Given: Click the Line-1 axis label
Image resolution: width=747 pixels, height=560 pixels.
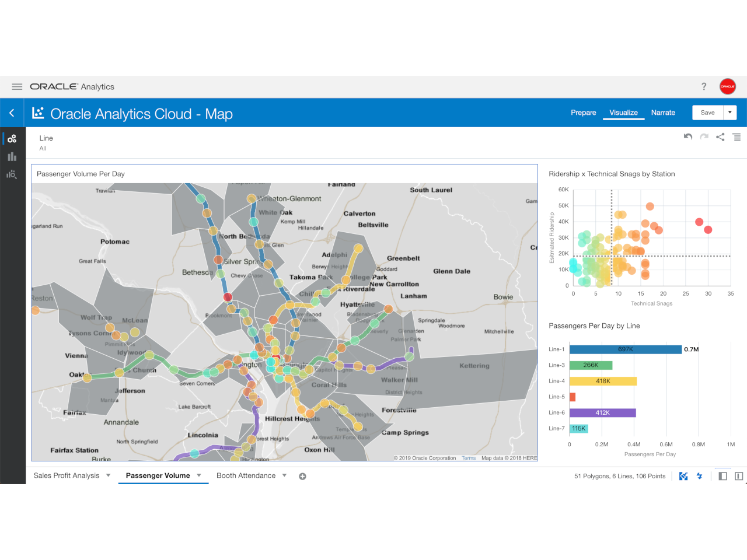Looking at the screenshot, I should [557, 349].
